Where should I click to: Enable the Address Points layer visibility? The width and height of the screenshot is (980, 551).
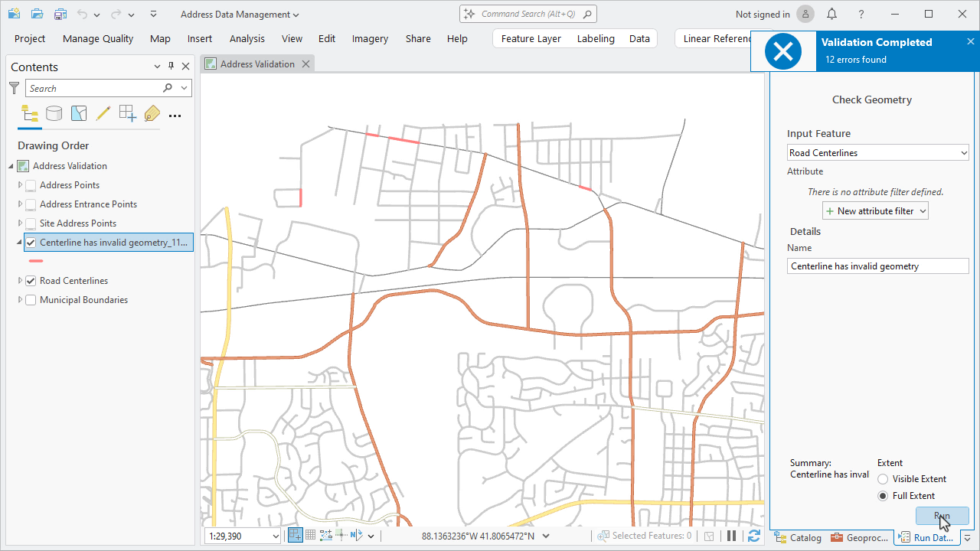coord(30,184)
